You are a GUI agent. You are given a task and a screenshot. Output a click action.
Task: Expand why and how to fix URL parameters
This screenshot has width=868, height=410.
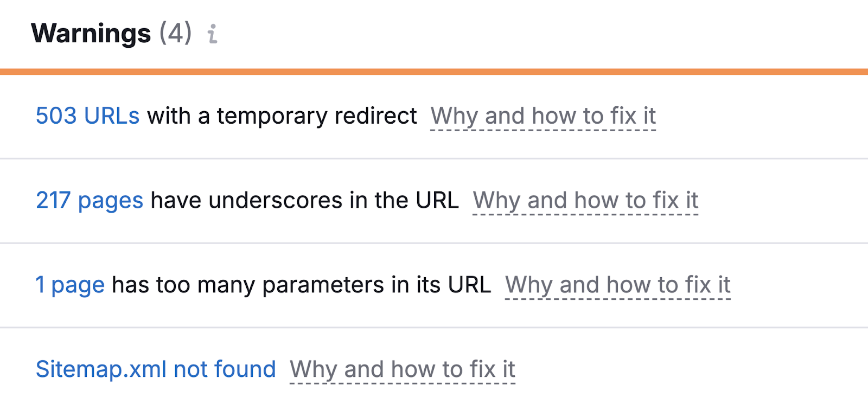click(618, 285)
